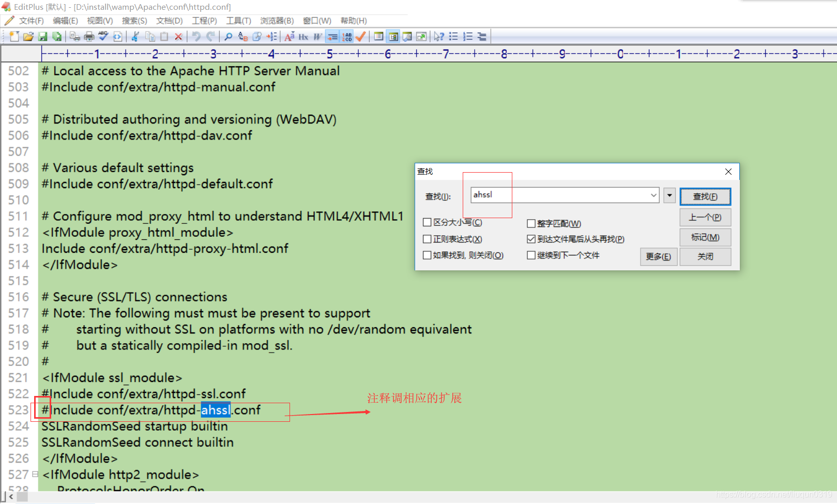Click the Undo arrow icon
The height and width of the screenshot is (504, 837).
click(x=196, y=36)
